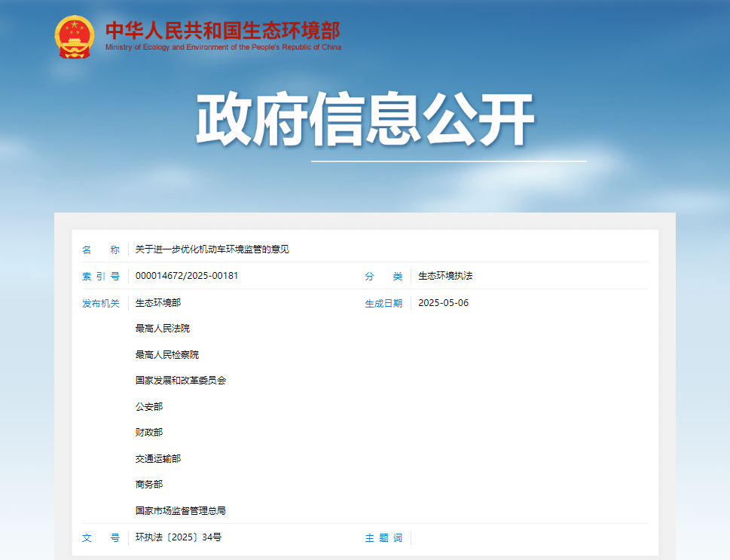Image resolution: width=730 pixels, height=560 pixels.
Task: Select 生态环境部 issuing agency entry
Action: point(157,303)
